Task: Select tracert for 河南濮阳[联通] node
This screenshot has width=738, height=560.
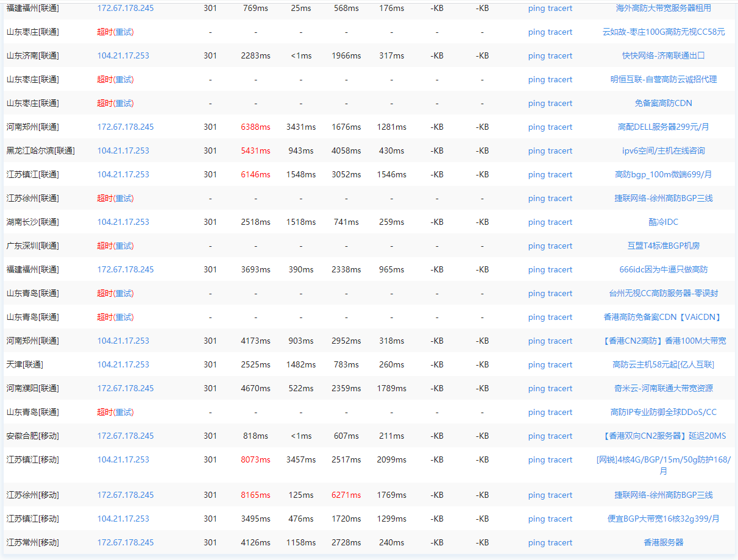Action: (561, 389)
